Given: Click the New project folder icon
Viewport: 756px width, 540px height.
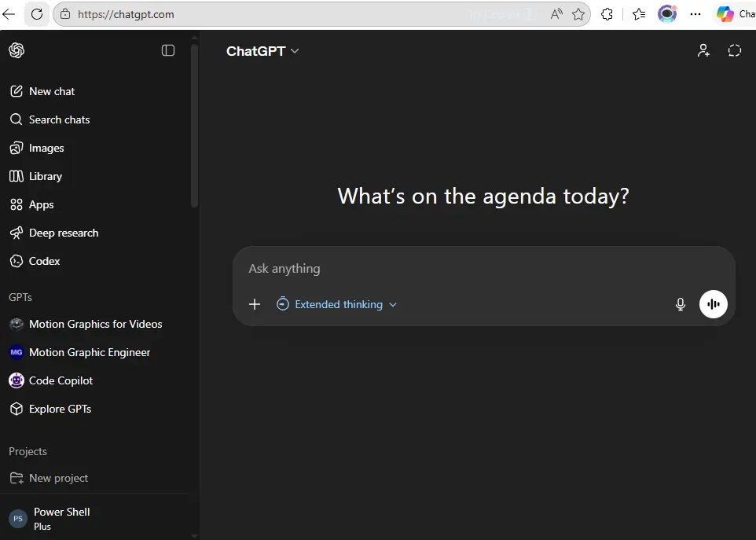Looking at the screenshot, I should (x=17, y=478).
